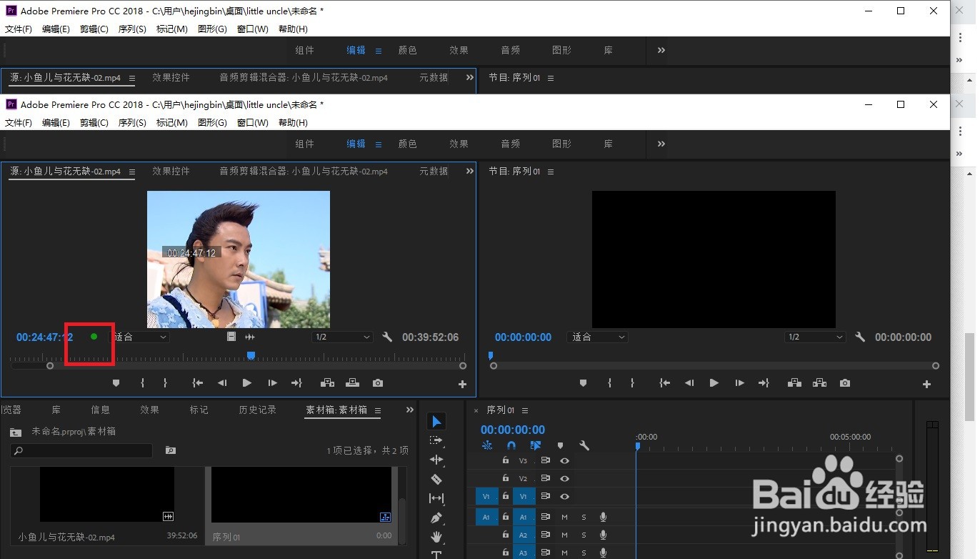Click the voice-over record mic on track A1
This screenshot has height=559, width=980.
click(x=604, y=517)
